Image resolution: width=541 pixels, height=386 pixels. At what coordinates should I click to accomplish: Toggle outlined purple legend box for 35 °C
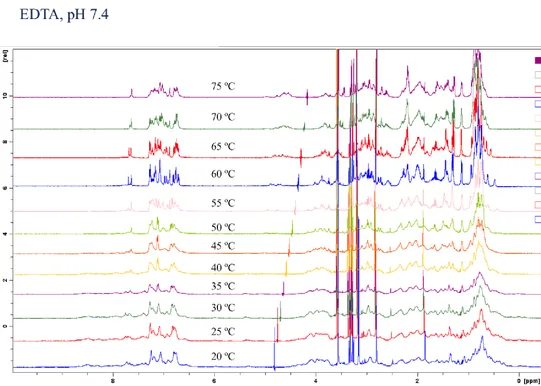coord(538,176)
